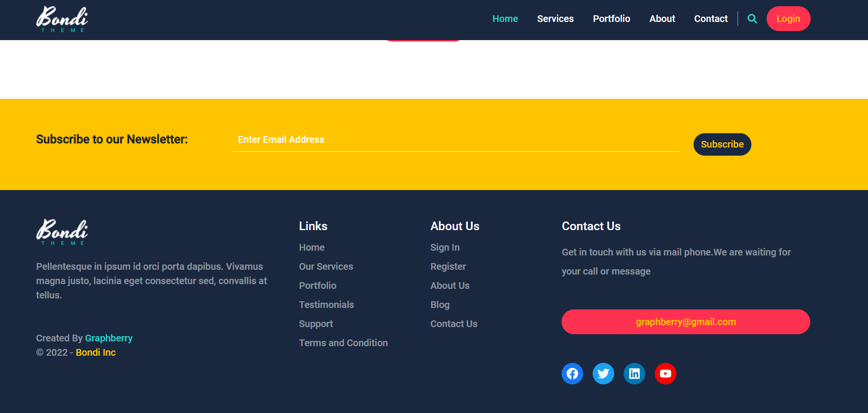Viewport: 868px width, 413px height.
Task: Open the Blog footer link
Action: coord(440,305)
